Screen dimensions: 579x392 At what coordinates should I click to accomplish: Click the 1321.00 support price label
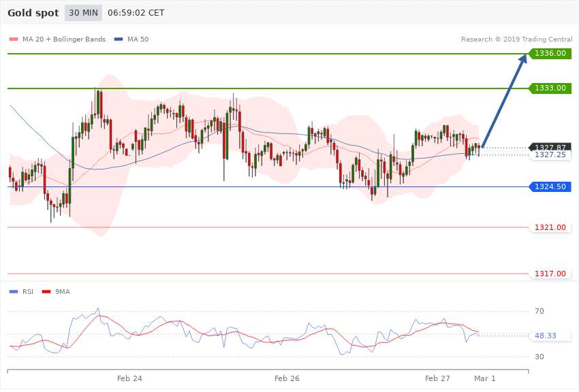(550, 227)
